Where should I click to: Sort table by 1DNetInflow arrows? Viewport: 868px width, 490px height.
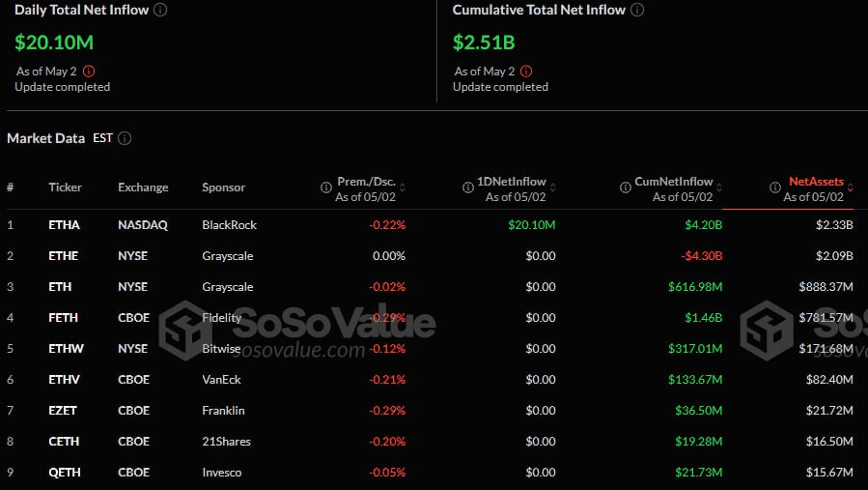click(552, 187)
